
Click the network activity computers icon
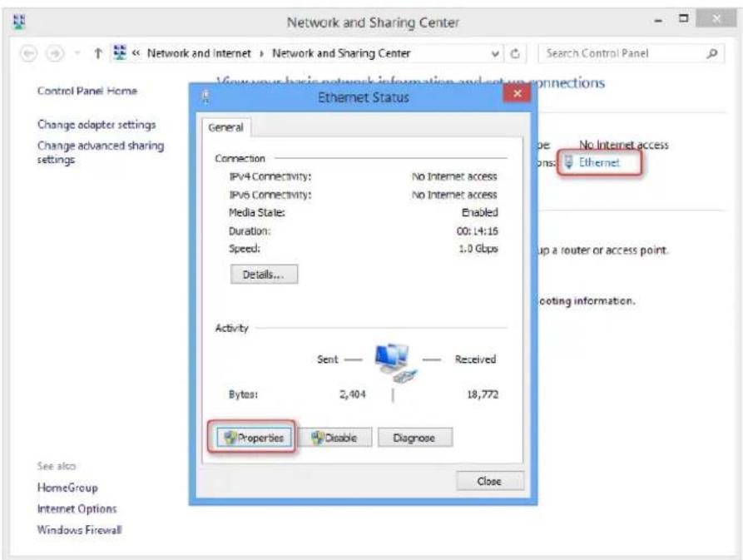point(394,363)
